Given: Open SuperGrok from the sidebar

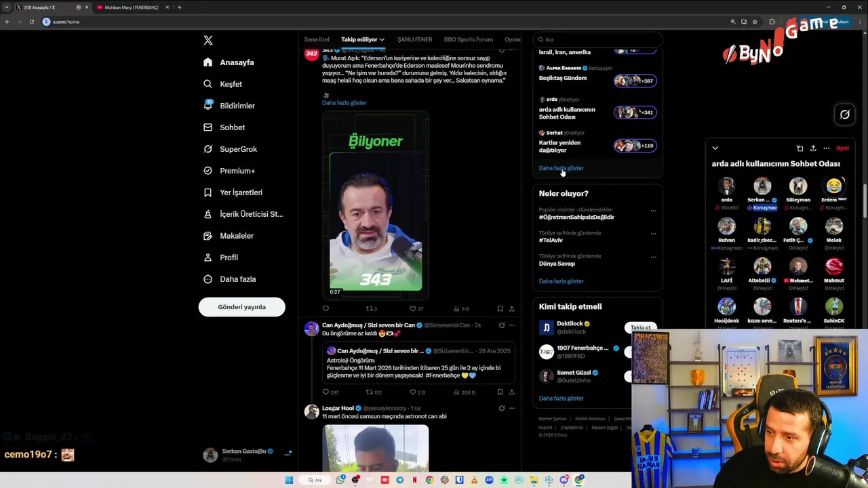Looking at the screenshot, I should click(230, 149).
